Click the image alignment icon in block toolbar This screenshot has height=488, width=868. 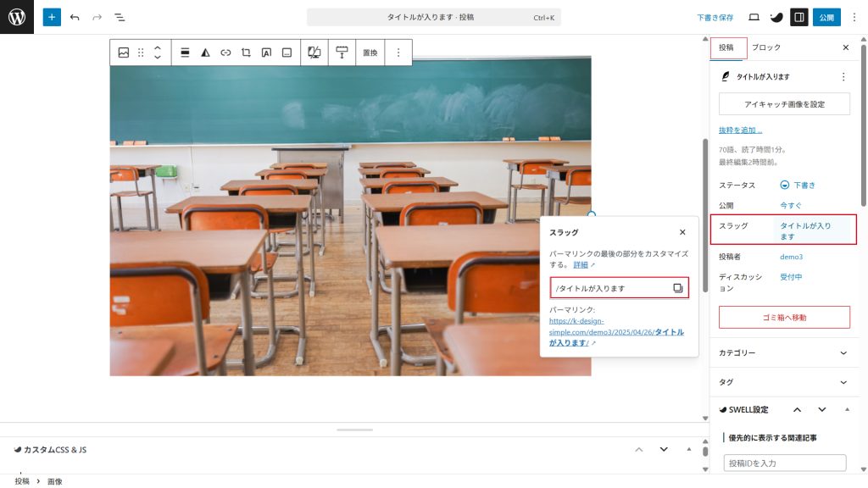tap(185, 53)
